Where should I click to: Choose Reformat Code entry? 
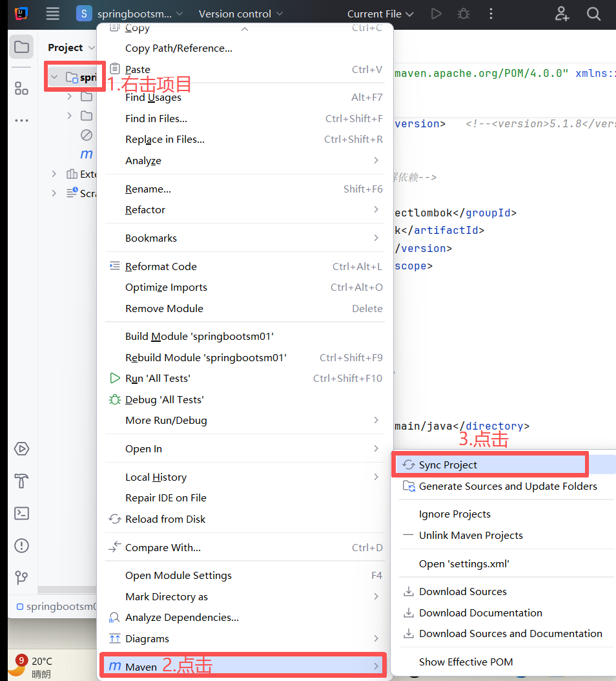(x=245, y=266)
